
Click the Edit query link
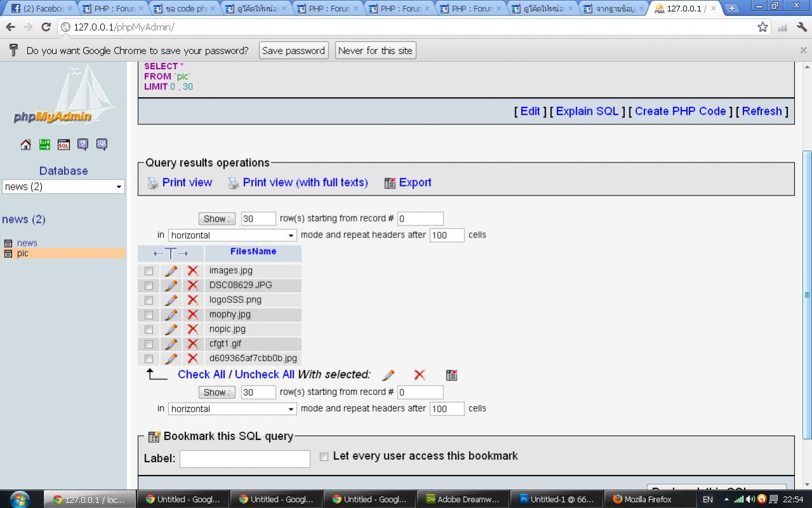pyautogui.click(x=530, y=111)
